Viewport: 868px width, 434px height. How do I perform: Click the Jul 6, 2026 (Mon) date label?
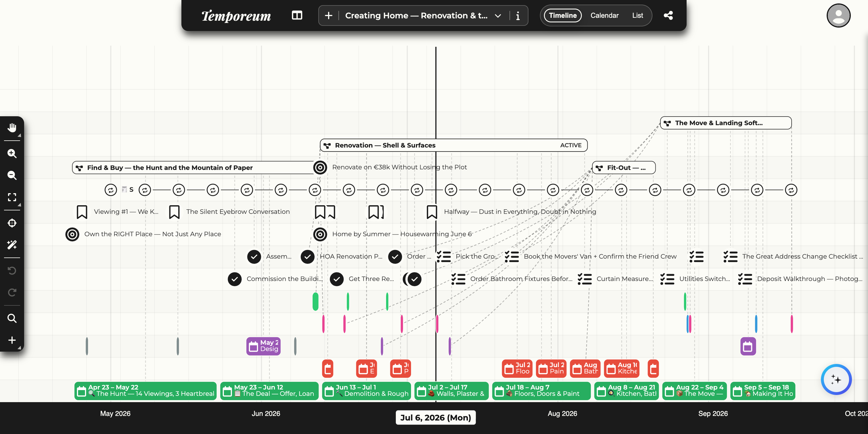tap(435, 417)
